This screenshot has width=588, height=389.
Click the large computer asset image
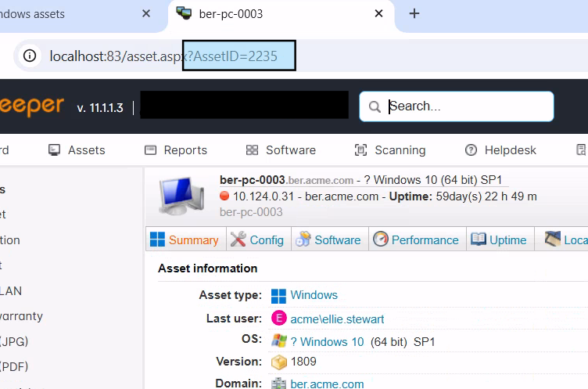[181, 196]
